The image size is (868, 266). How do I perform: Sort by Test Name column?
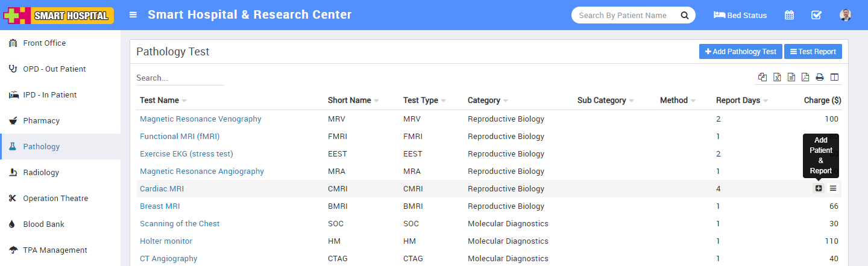[x=160, y=101]
